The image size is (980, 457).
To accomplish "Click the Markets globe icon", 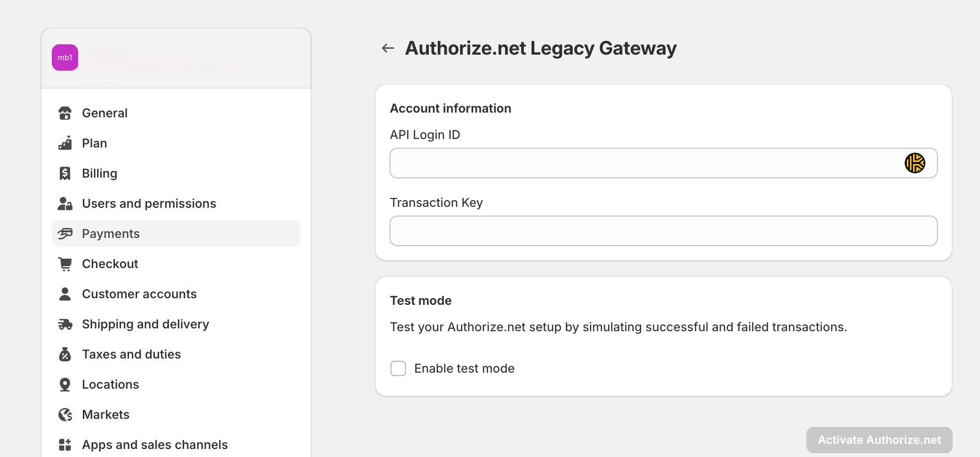I will [x=65, y=415].
